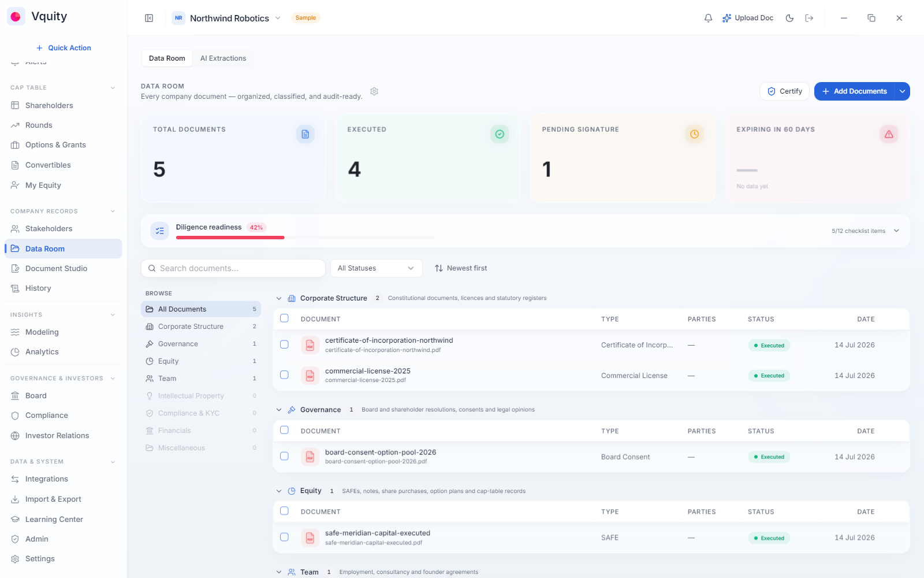Switch to the Data Room tab

(x=167, y=58)
